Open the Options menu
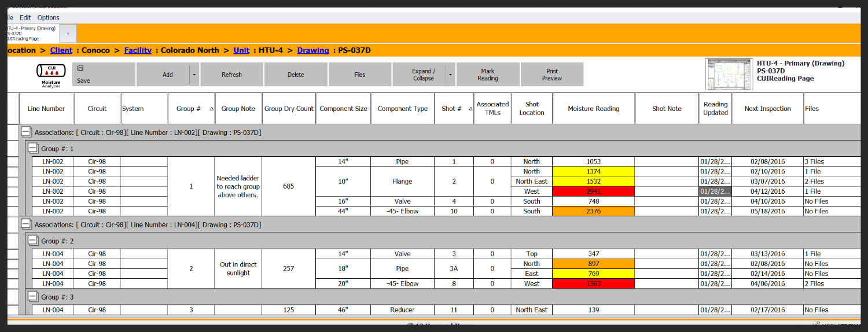The width and height of the screenshot is (868, 332). (49, 17)
